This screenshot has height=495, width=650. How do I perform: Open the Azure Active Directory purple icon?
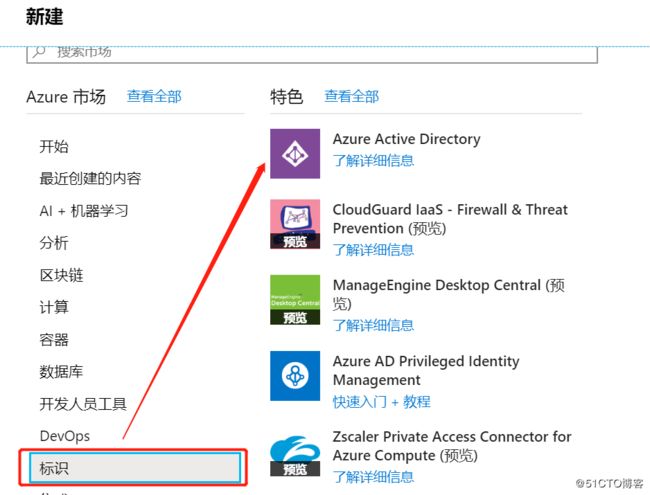(x=295, y=153)
